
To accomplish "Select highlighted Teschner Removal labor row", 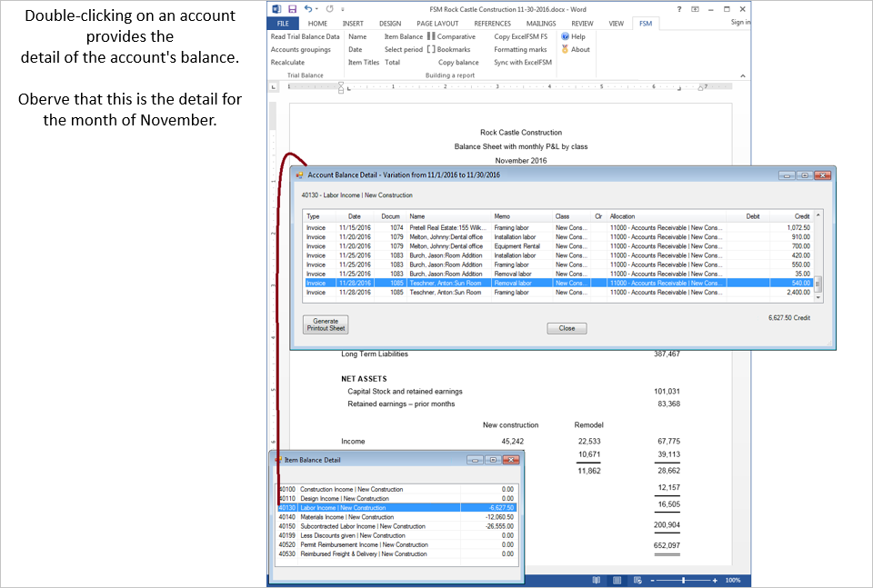I will click(x=558, y=284).
